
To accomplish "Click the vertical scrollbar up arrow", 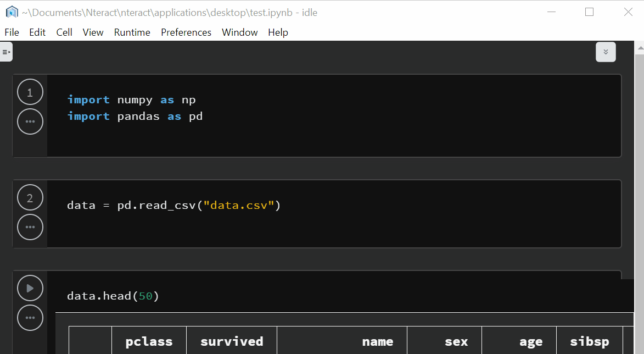I will (x=640, y=48).
